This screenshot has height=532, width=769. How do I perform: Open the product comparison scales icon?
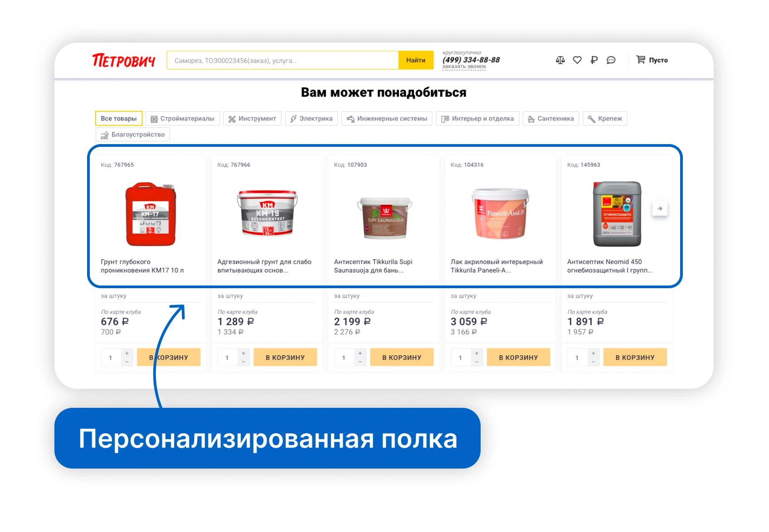pos(560,60)
